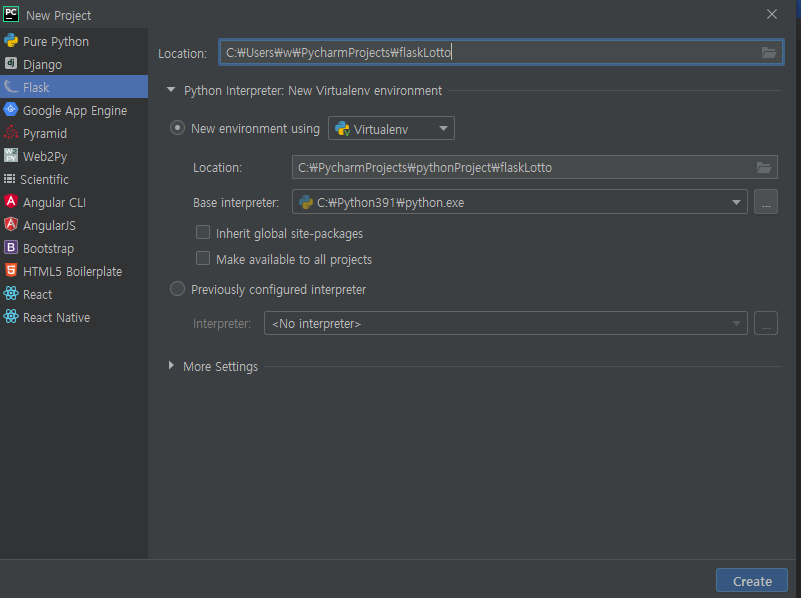Choose HTML5 Boilerplate project type

[74, 271]
